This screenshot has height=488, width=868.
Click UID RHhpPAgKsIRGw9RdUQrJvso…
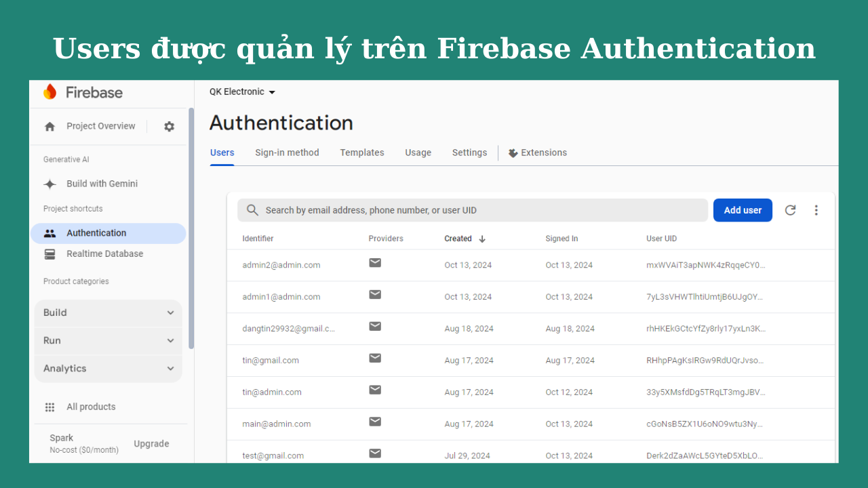click(705, 361)
